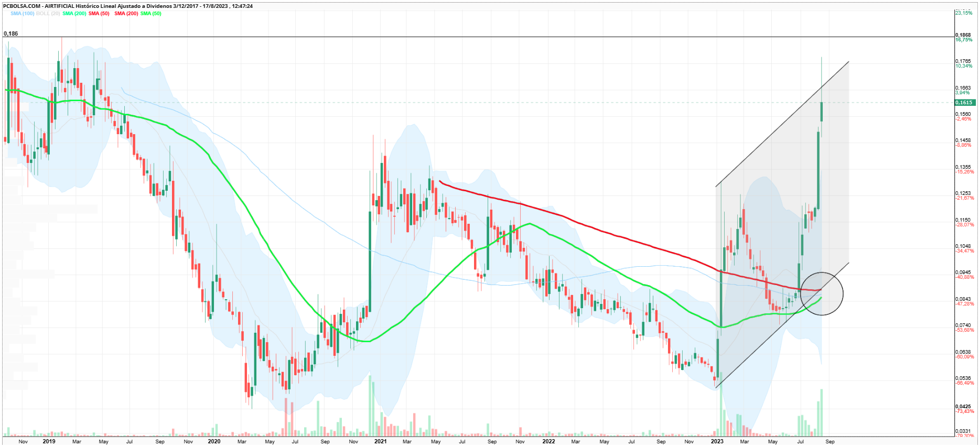Click the 2023 year label on time axis
Screen dimensions: 980x447
tap(717, 442)
